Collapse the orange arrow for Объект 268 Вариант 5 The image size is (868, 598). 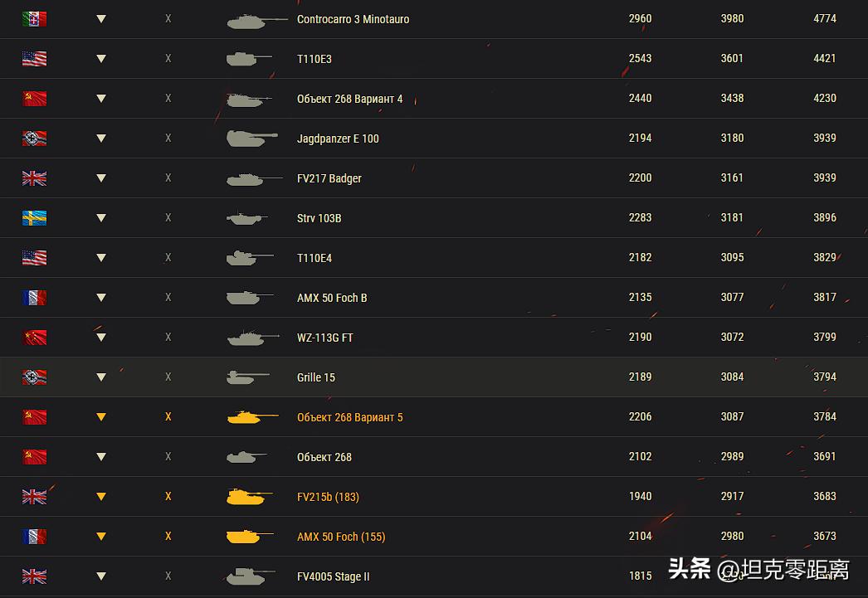click(101, 417)
